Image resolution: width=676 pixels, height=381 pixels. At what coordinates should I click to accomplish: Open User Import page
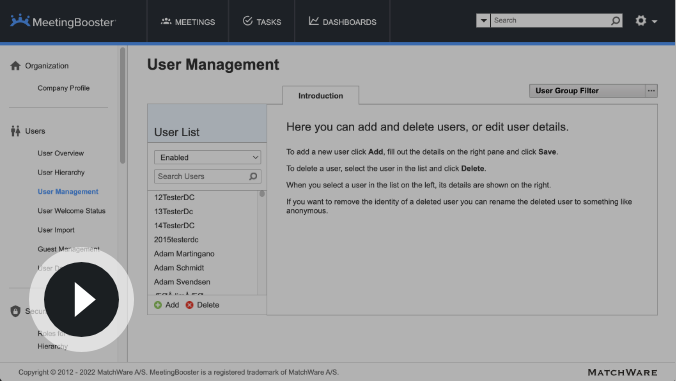tap(56, 230)
